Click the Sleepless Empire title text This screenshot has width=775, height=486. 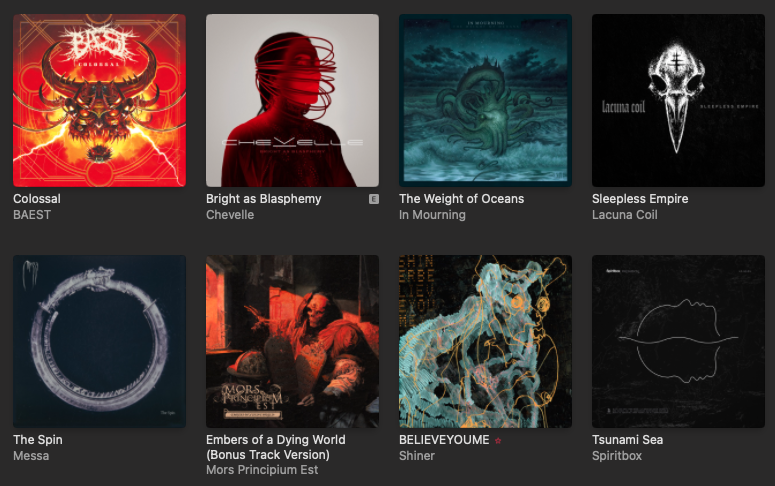(640, 199)
